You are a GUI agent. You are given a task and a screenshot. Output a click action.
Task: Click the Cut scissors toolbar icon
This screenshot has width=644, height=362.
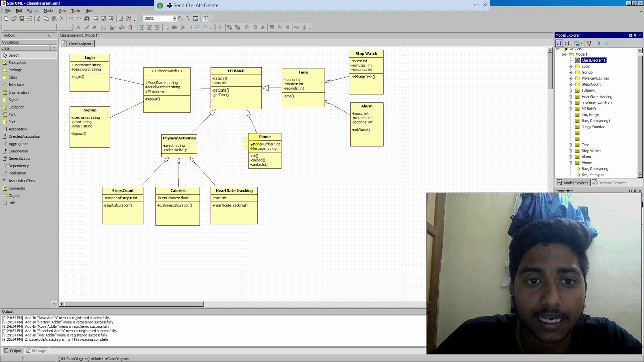[39, 19]
